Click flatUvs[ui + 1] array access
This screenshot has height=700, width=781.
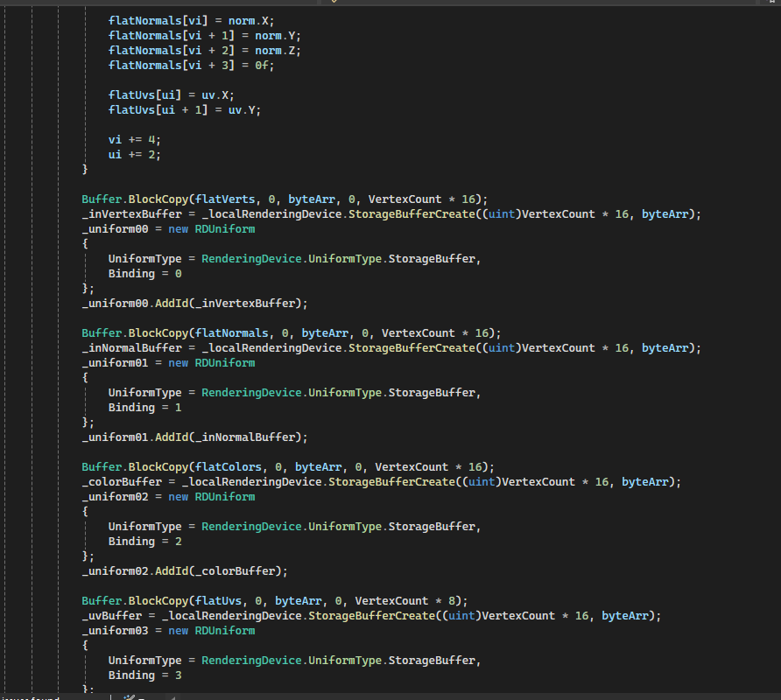[x=158, y=110]
